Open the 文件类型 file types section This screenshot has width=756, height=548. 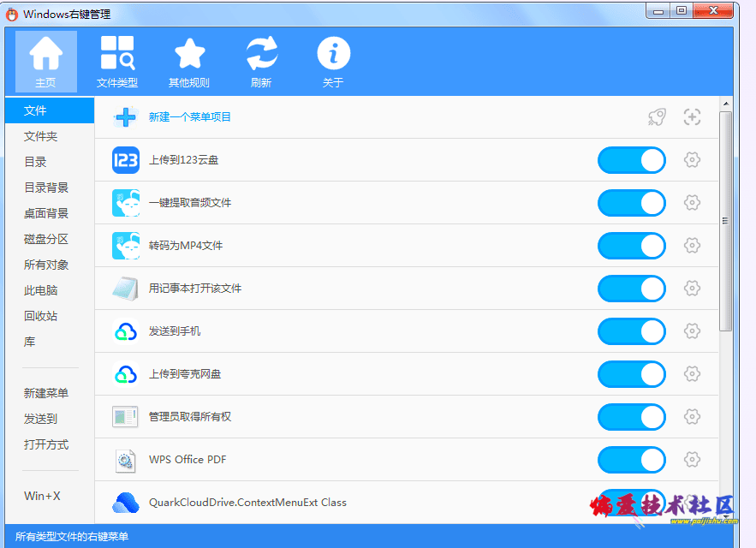tap(117, 62)
